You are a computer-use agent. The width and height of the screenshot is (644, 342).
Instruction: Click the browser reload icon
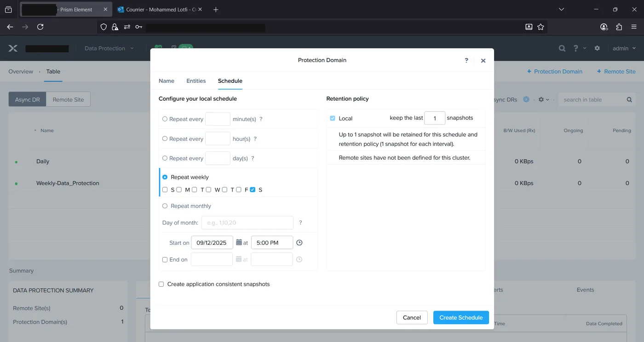pos(40,27)
